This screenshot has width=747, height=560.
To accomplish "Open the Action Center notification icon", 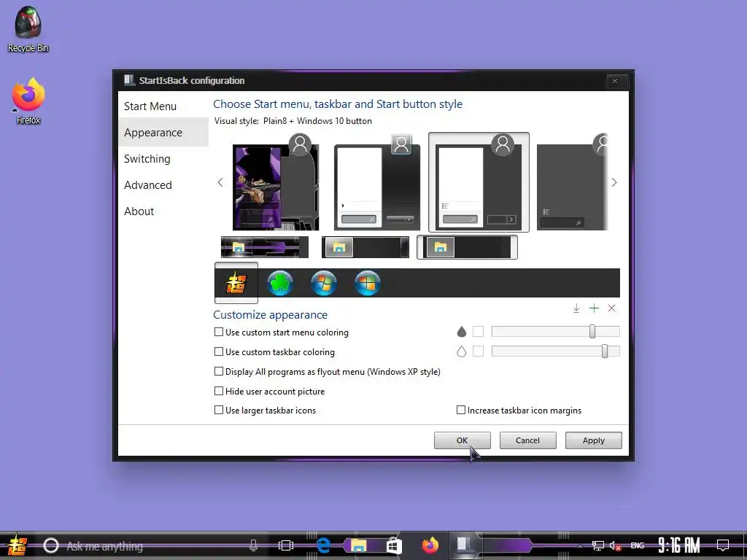I will coord(723,545).
